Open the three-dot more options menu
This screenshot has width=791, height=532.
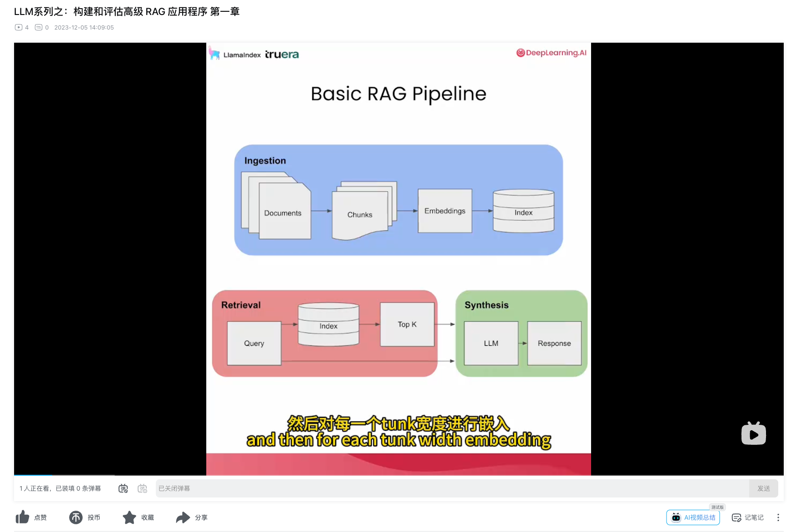coord(778,517)
